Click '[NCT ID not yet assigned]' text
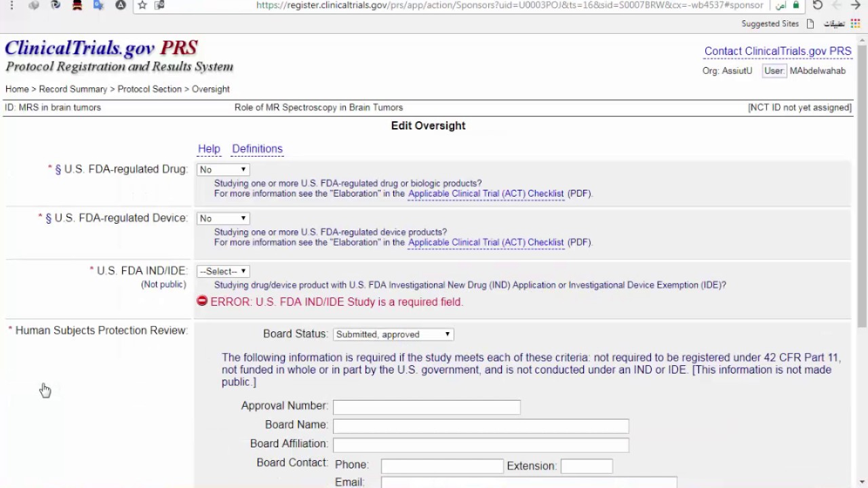The height and width of the screenshot is (488, 868). click(x=800, y=107)
